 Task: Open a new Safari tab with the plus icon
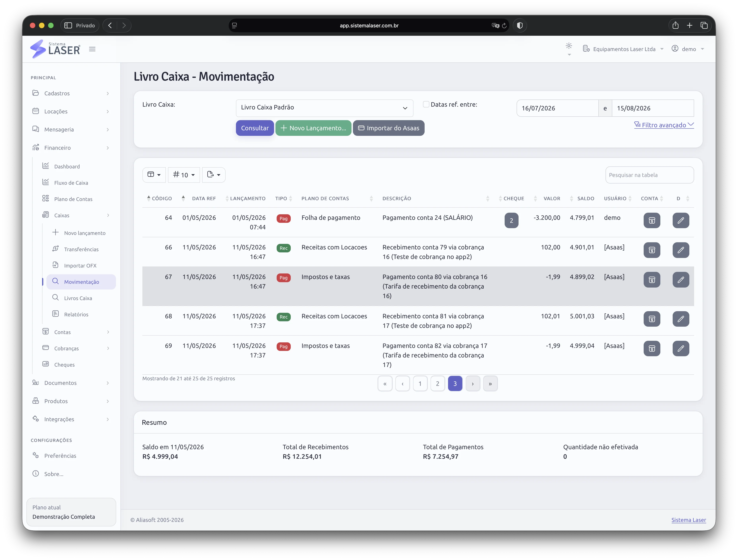click(x=690, y=25)
